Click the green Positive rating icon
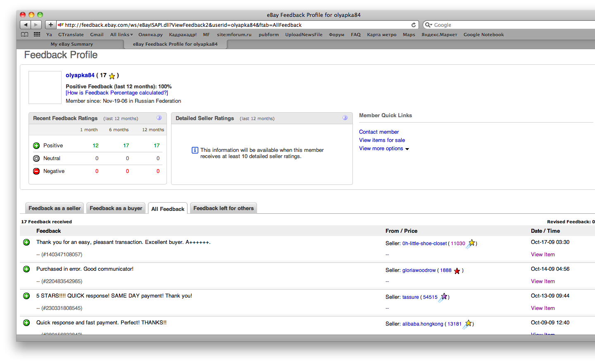Viewport: 595px width, 364px height. pos(36,146)
